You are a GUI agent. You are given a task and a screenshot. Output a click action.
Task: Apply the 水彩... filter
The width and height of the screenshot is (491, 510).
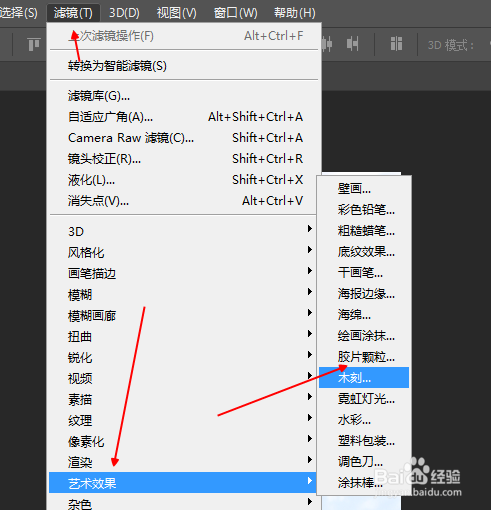(364, 420)
